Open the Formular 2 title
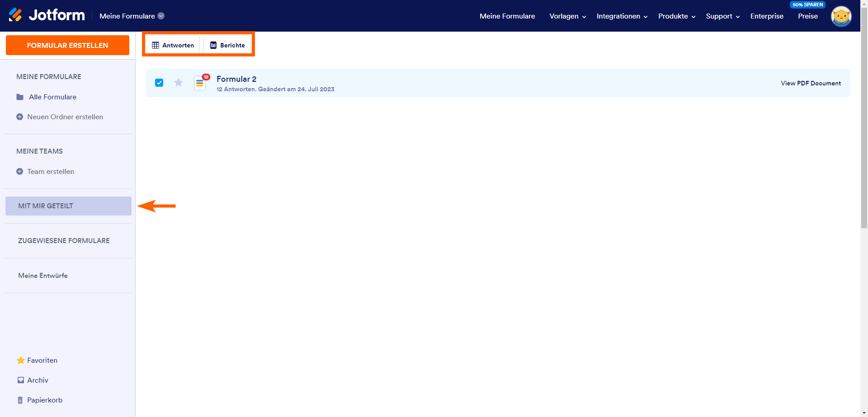This screenshot has width=868, height=417. (236, 79)
